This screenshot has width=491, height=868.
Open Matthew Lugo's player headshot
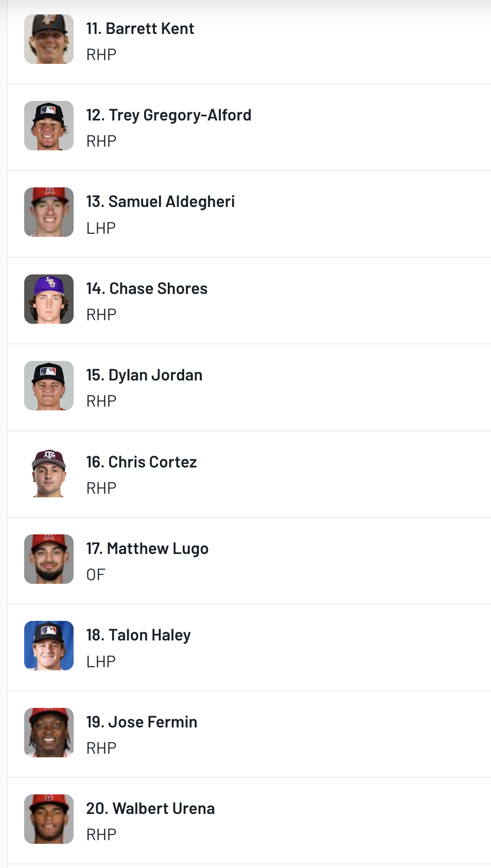point(49,559)
